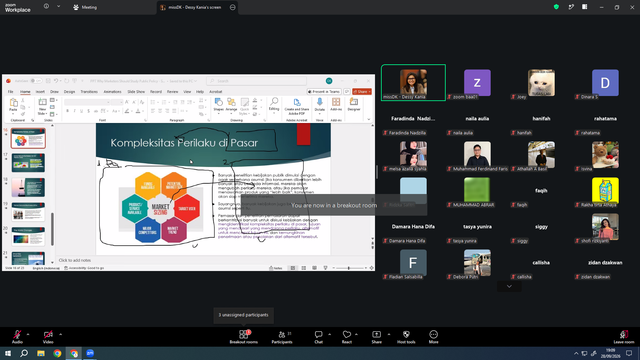
Task: Open the More options icon
Action: pos(433,336)
